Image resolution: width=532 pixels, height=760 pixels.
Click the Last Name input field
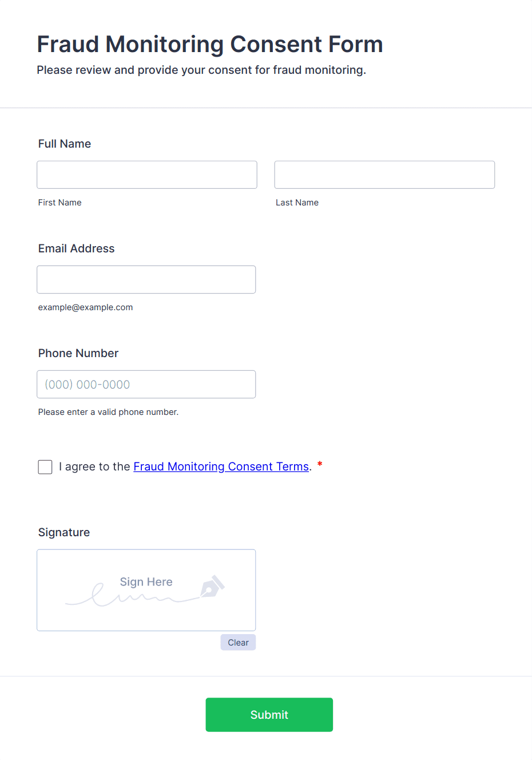384,175
